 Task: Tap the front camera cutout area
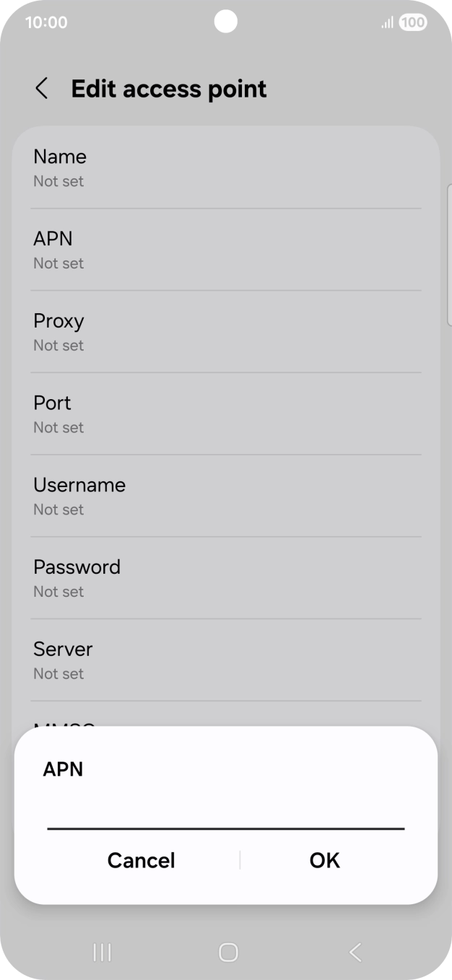click(x=226, y=21)
